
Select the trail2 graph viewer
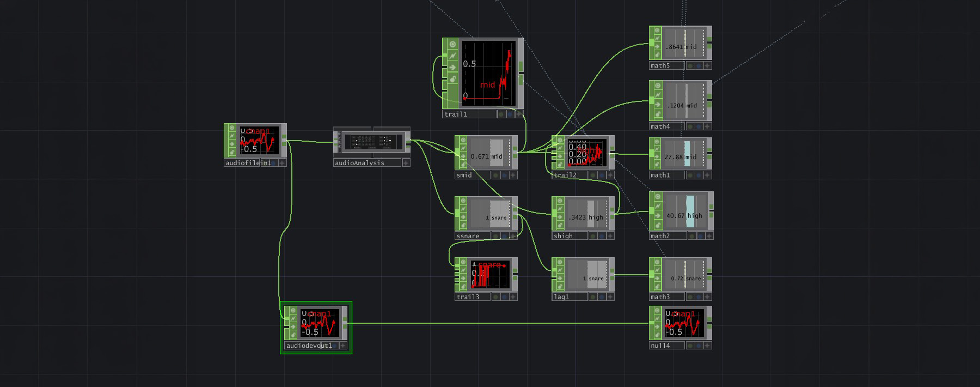[x=587, y=153]
